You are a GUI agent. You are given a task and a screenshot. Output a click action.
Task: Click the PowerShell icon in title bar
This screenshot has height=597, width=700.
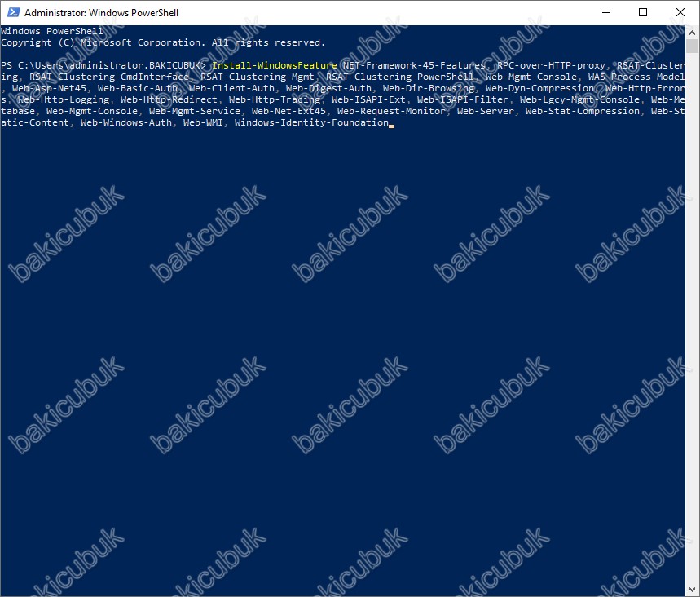click(13, 12)
